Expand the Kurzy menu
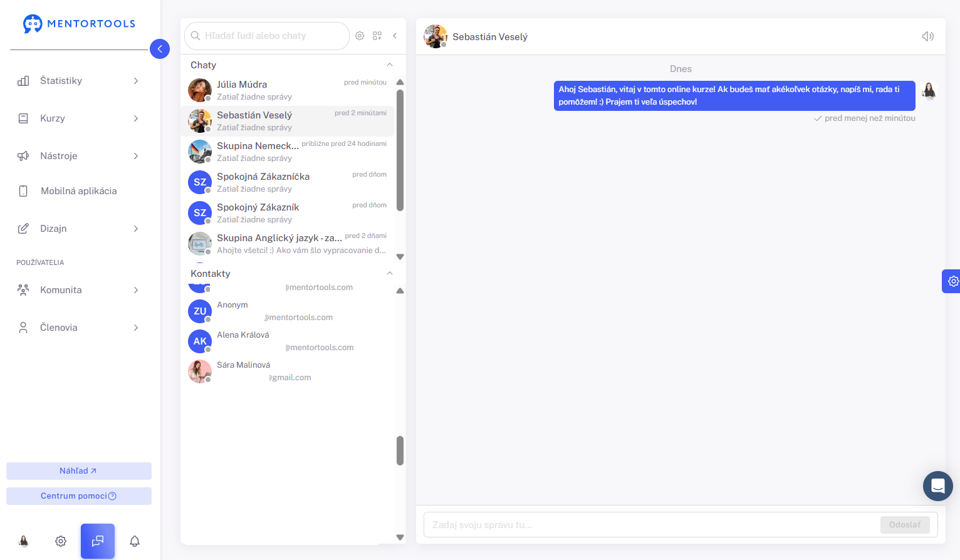The width and height of the screenshot is (960, 560). tap(78, 118)
